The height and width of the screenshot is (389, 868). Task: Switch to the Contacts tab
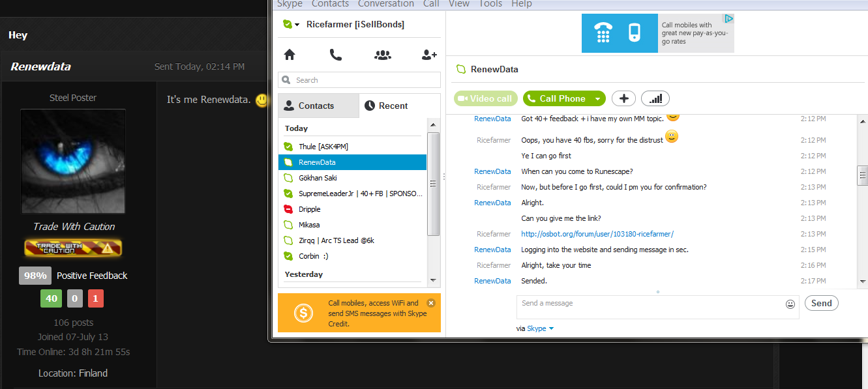(x=318, y=106)
